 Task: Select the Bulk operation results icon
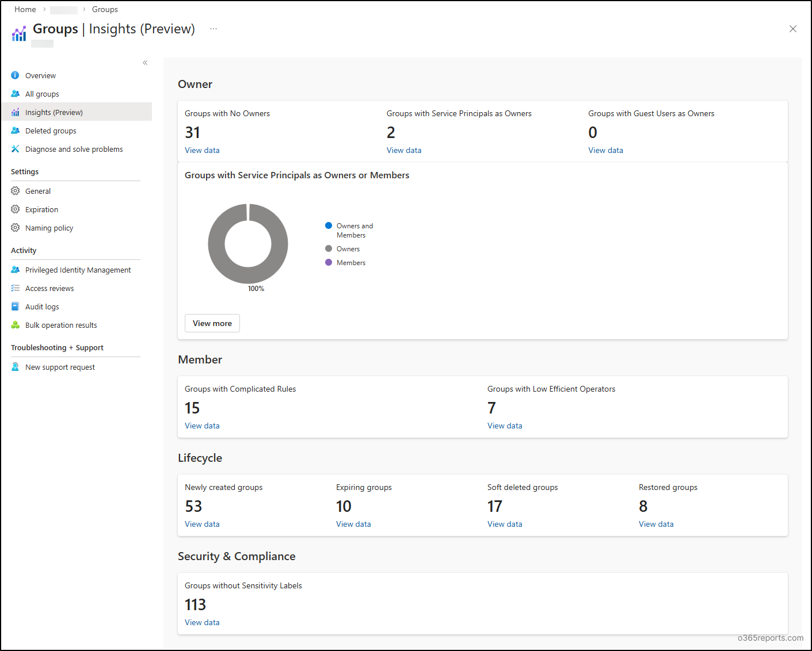(15, 324)
